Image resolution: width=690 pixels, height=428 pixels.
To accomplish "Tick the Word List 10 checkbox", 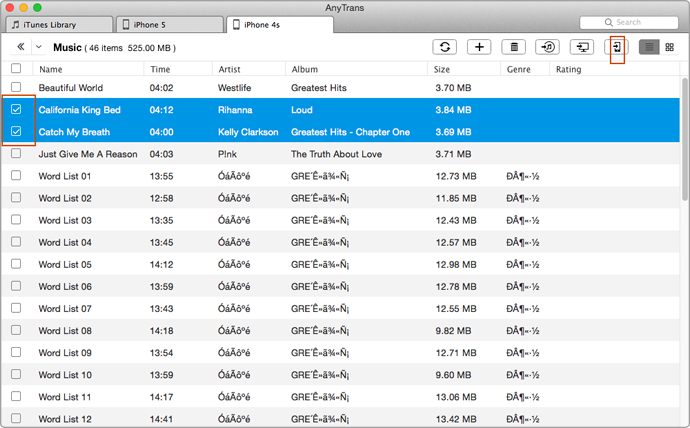I will (16, 374).
